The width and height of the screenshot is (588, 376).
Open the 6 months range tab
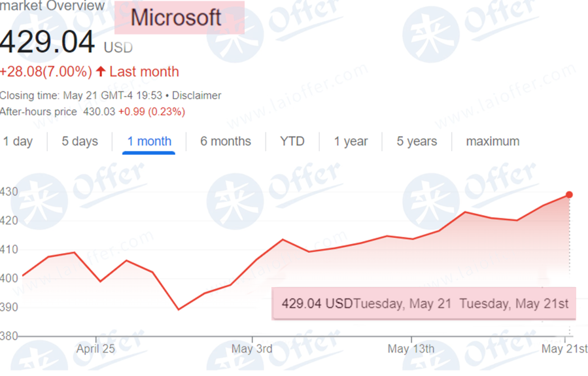(x=226, y=141)
